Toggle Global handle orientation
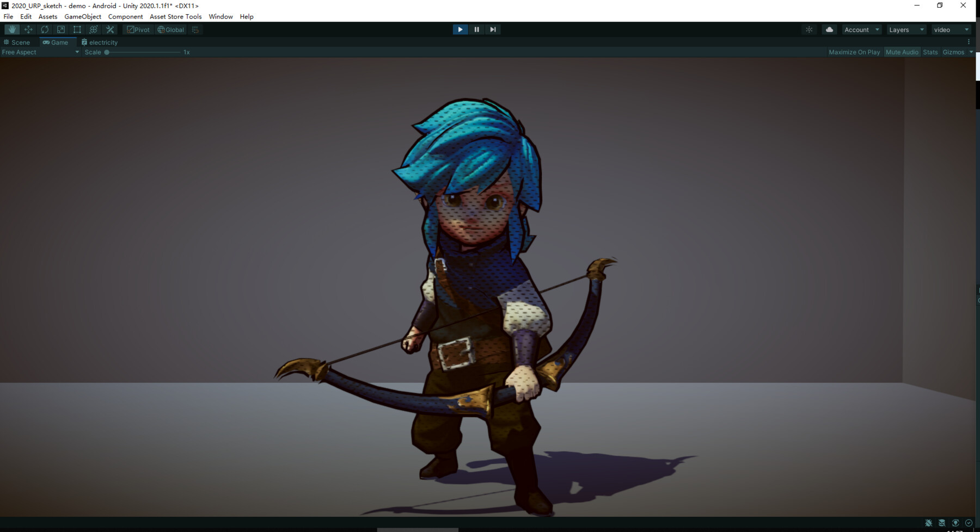The height and width of the screenshot is (532, 980). pyautogui.click(x=170, y=29)
